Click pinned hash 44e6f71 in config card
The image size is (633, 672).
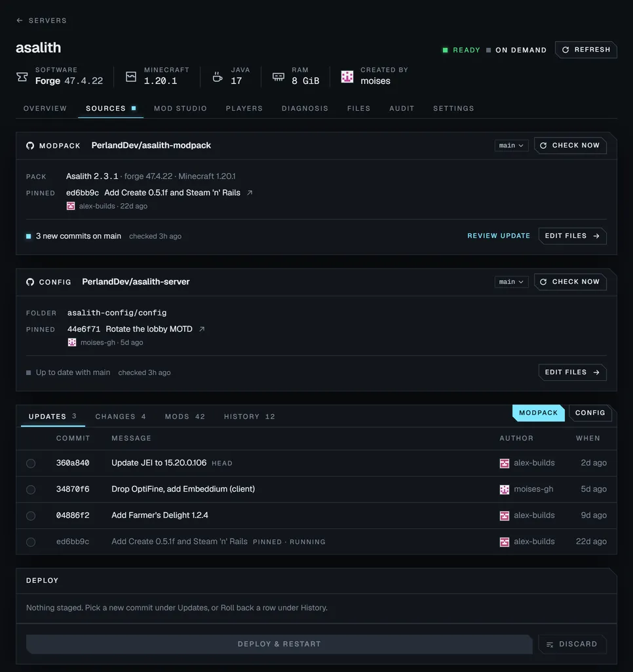(83, 329)
